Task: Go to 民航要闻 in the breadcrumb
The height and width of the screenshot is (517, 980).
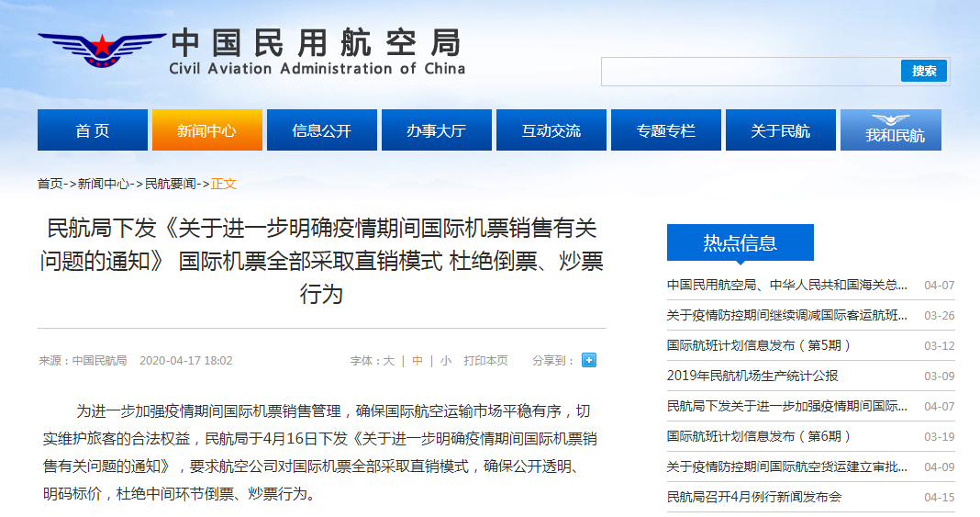Action: pos(171,184)
